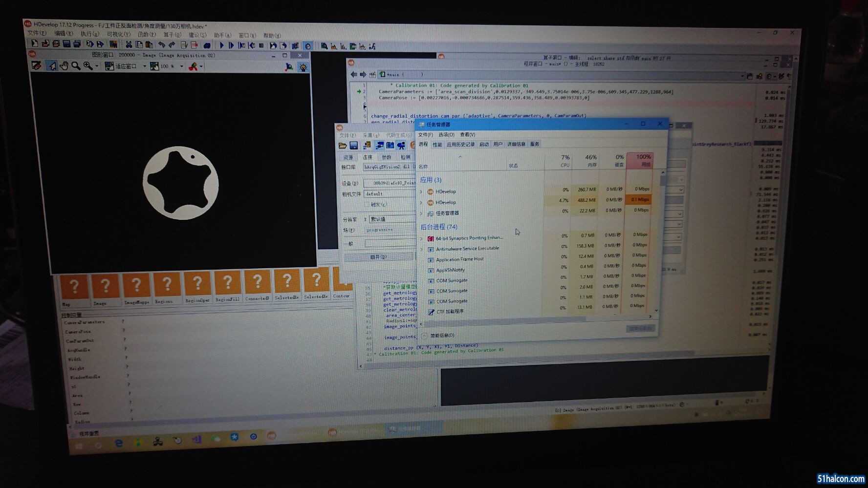Click the back arrow in the program window

[354, 74]
